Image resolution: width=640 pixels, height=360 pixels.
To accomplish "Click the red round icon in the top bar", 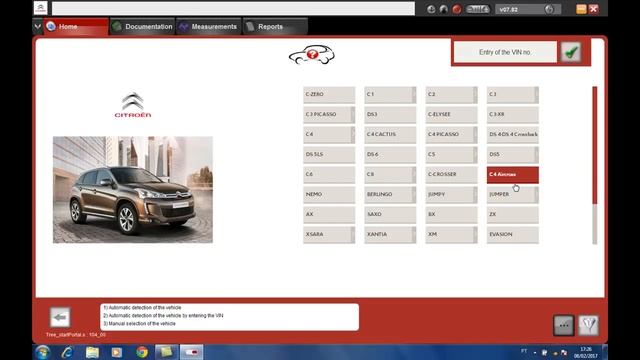I will pos(457,9).
